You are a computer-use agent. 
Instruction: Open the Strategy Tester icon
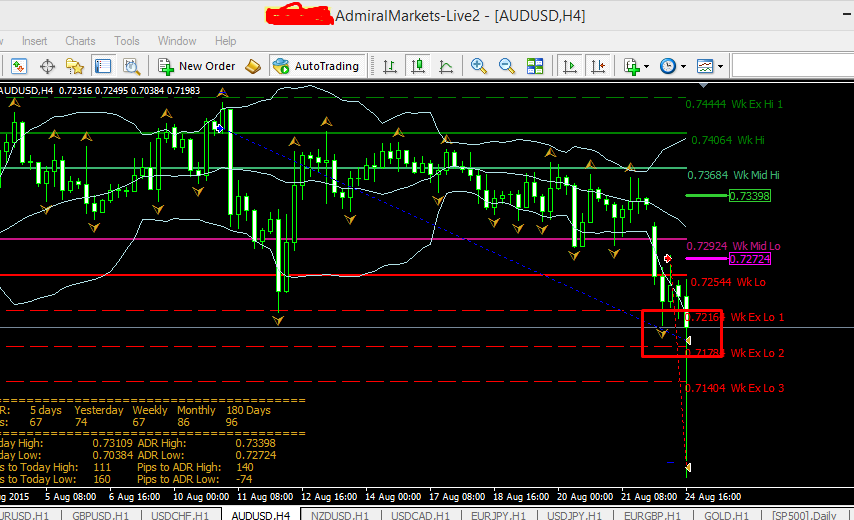tap(131, 66)
